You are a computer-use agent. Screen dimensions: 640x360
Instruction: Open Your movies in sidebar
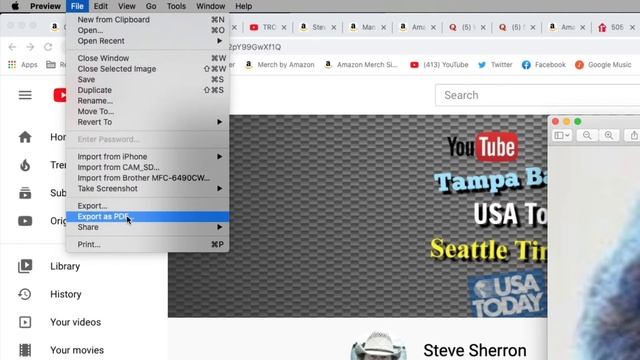click(61, 350)
